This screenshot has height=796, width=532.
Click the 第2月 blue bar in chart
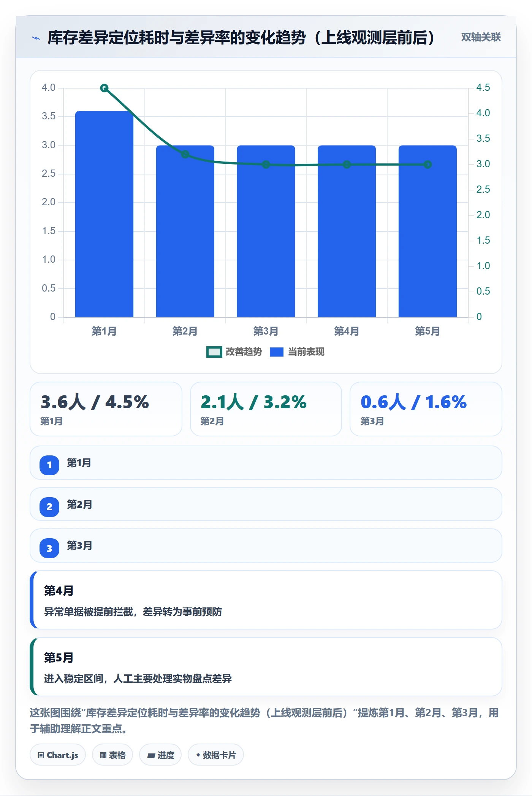tap(185, 231)
